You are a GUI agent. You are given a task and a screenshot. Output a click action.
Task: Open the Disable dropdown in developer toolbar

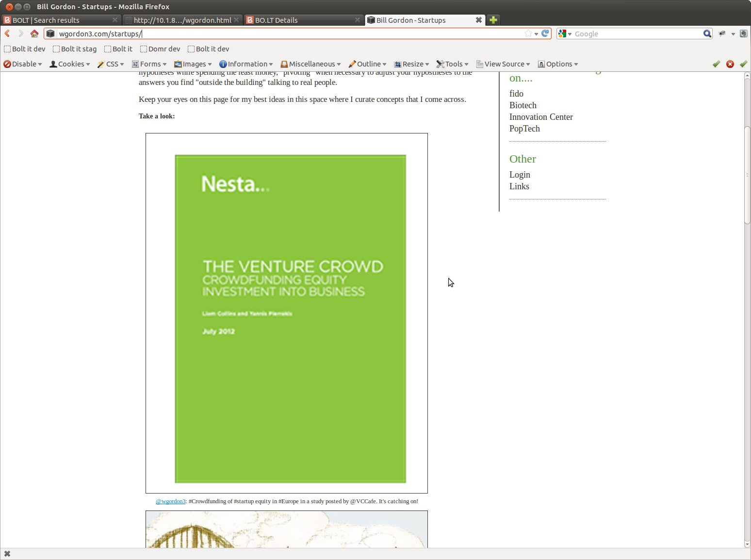coord(23,64)
